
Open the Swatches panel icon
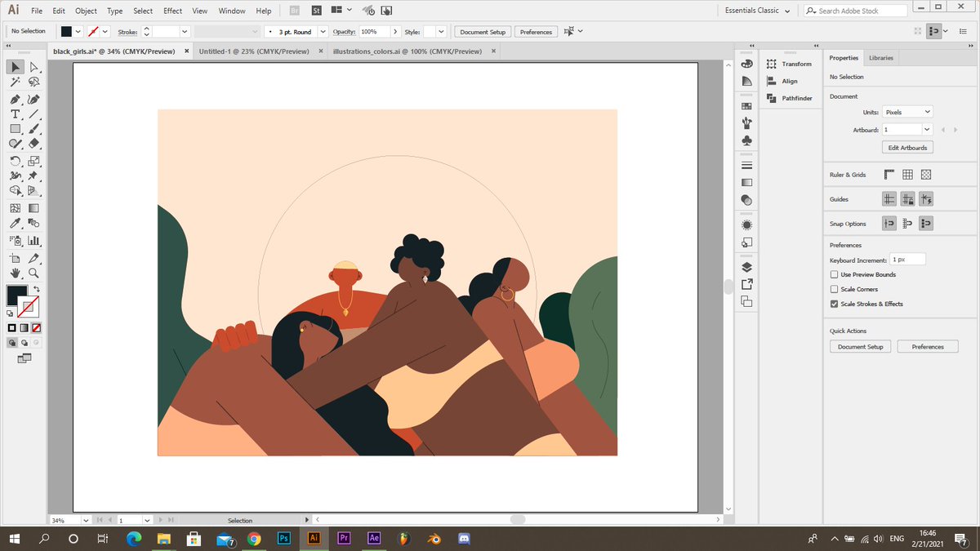point(746,106)
